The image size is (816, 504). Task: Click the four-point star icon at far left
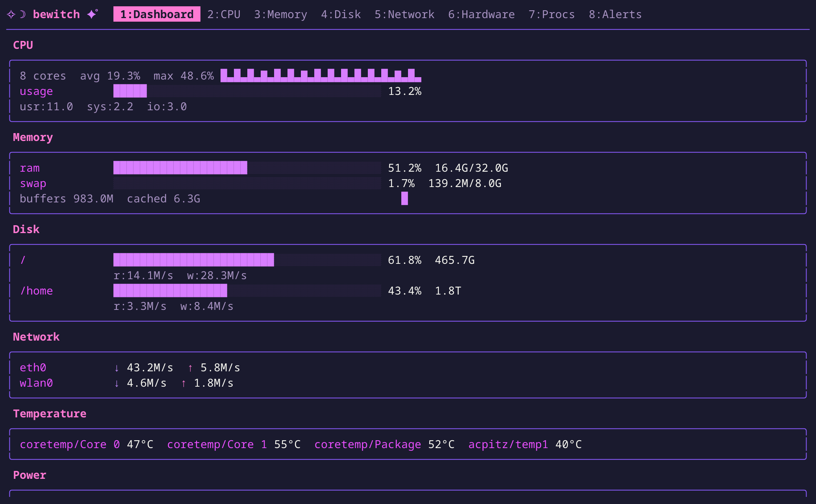pos(11,15)
